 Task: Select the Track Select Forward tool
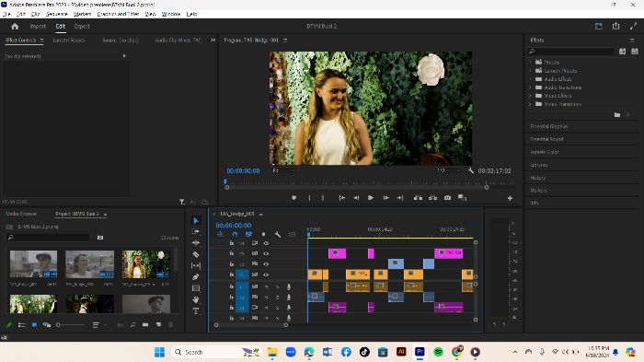(196, 231)
